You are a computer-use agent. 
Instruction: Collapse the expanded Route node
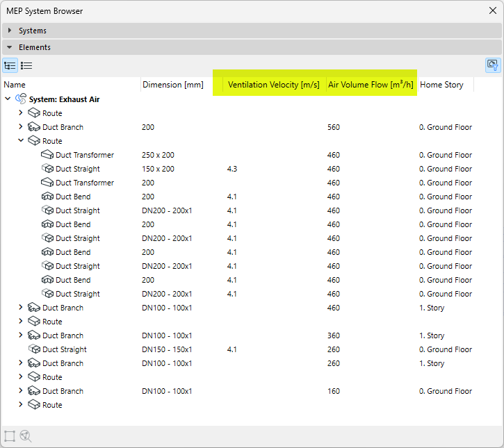click(x=21, y=140)
